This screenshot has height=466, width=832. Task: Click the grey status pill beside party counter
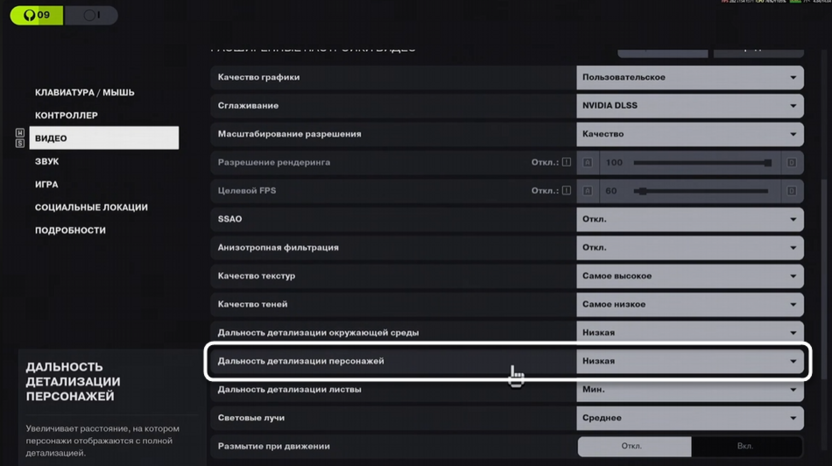91,15
